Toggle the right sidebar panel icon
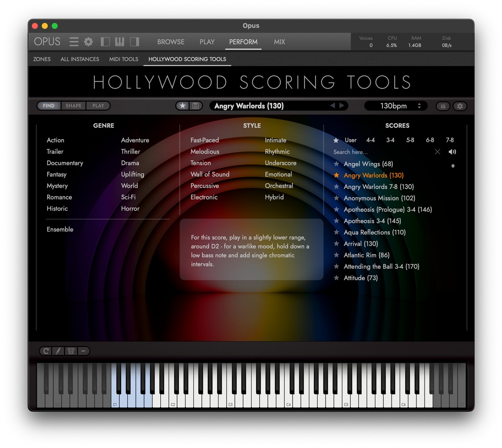 coord(134,42)
